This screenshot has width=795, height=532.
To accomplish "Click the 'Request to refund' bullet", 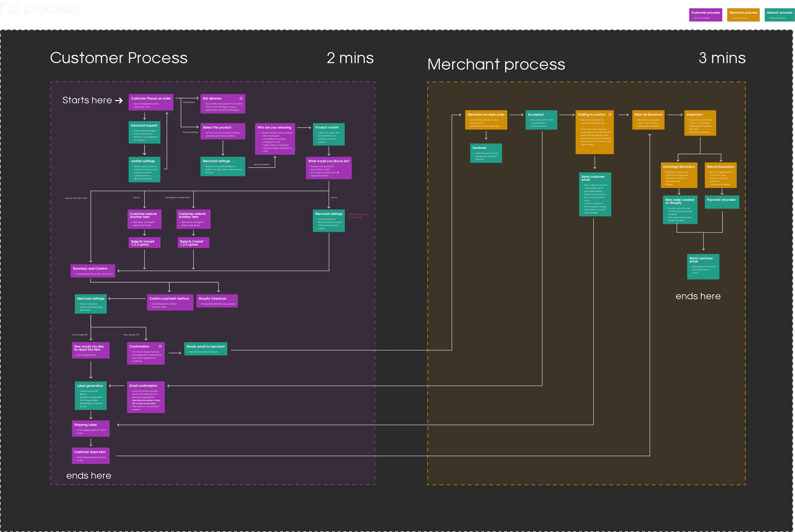I will coord(319,175).
